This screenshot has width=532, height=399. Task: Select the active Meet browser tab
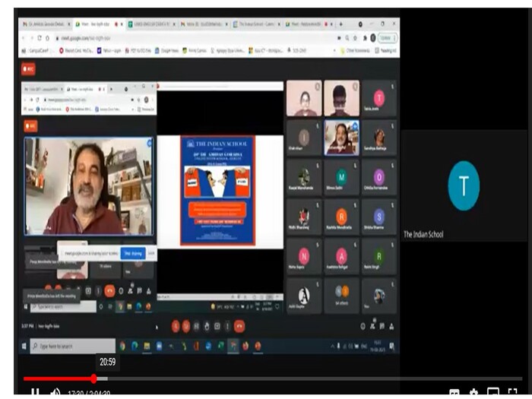click(99, 24)
